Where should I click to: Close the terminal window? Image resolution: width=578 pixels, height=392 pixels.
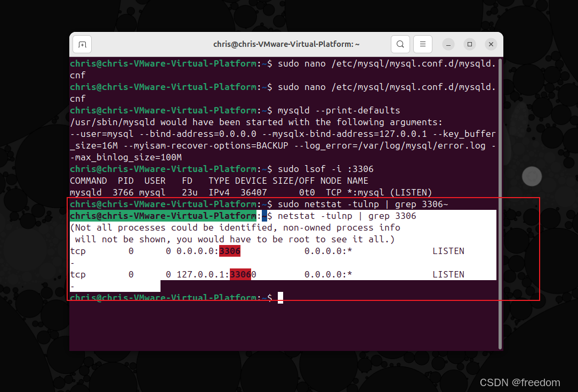pyautogui.click(x=491, y=44)
